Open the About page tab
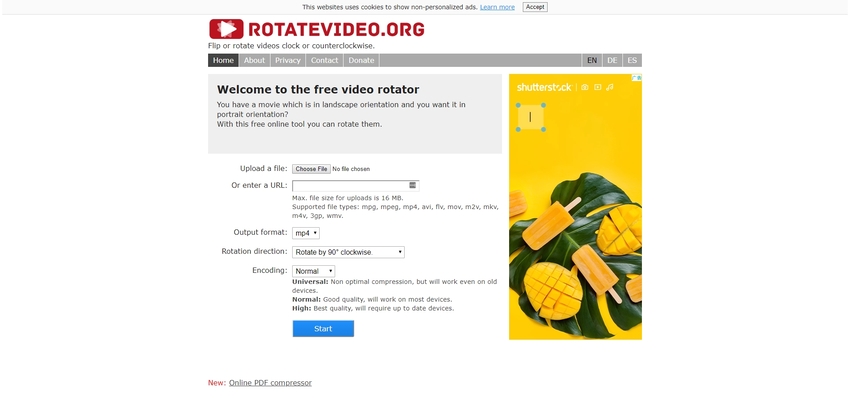This screenshot has width=850, height=415. coord(254,61)
